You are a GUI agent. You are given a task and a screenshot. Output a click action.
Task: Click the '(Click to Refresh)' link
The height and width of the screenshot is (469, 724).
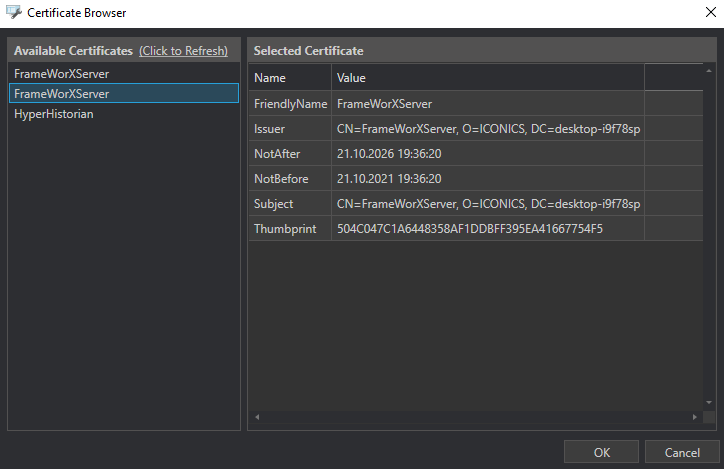(x=183, y=51)
